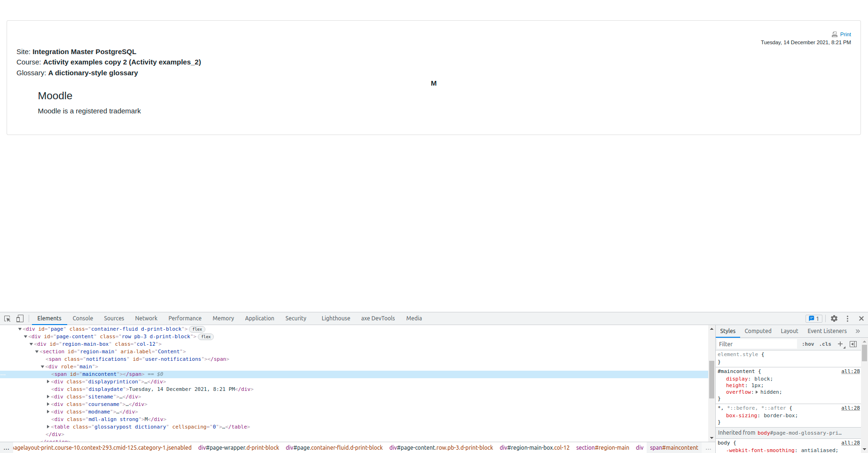Open the Lighthouse tab
This screenshot has width=868, height=453.
click(336, 318)
